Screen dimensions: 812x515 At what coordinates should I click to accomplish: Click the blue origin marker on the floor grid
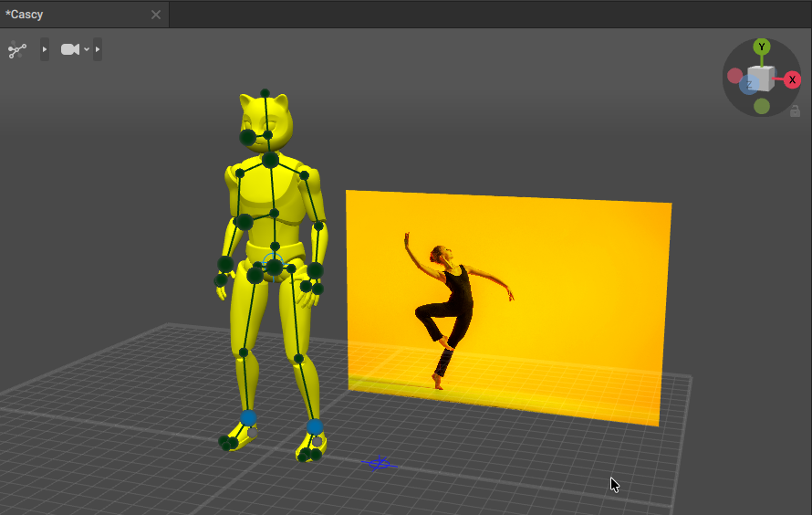point(379,463)
